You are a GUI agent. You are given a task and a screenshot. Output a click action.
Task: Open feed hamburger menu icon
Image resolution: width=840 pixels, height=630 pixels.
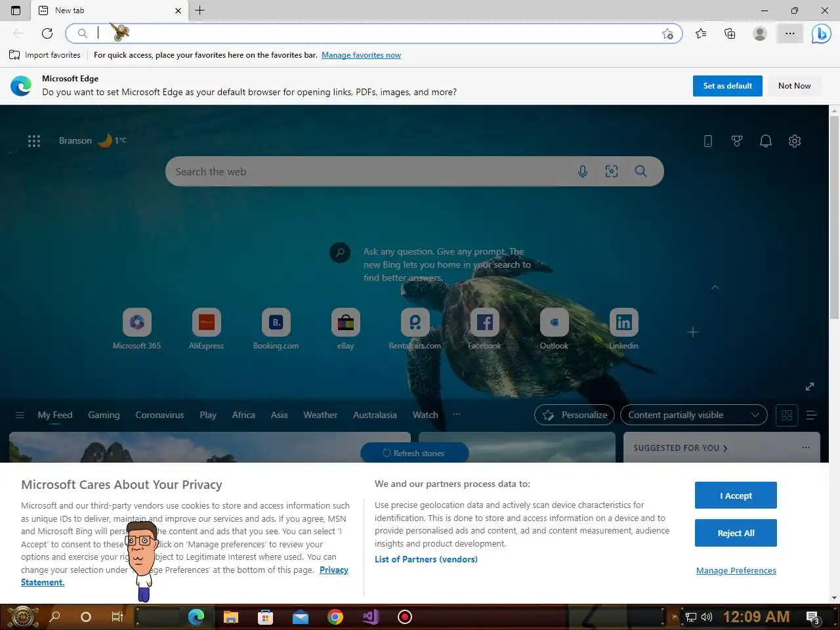point(20,415)
